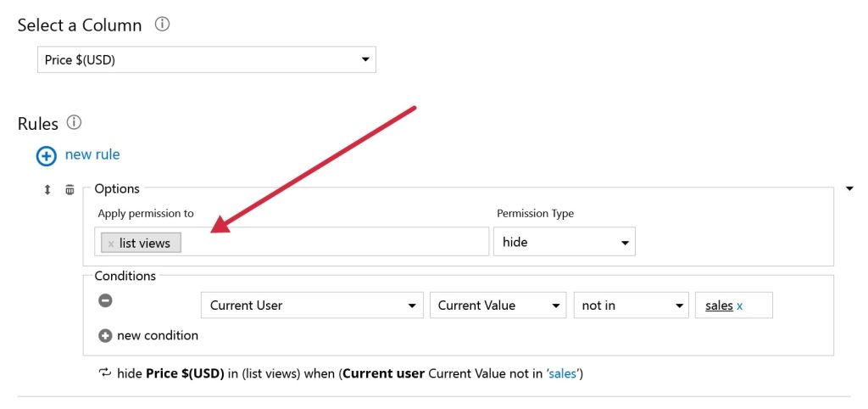Click the info icon beside Select a Column
Viewport: 868px width, 409px height.
pos(162,25)
